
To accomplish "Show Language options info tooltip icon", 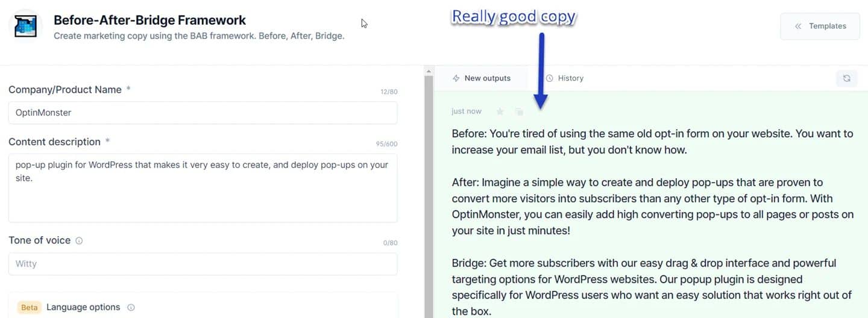I will pyautogui.click(x=131, y=307).
